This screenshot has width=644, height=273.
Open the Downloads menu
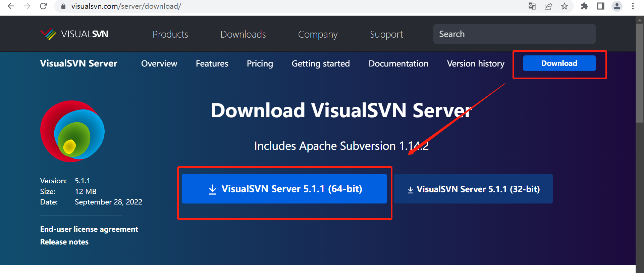point(243,34)
